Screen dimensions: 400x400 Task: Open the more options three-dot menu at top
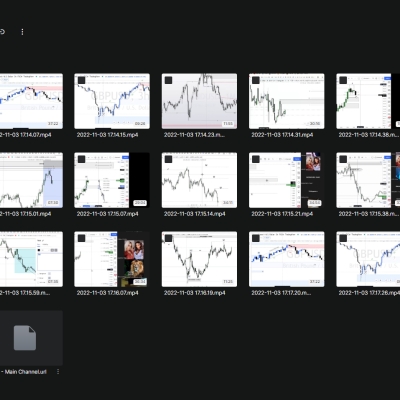[22, 32]
